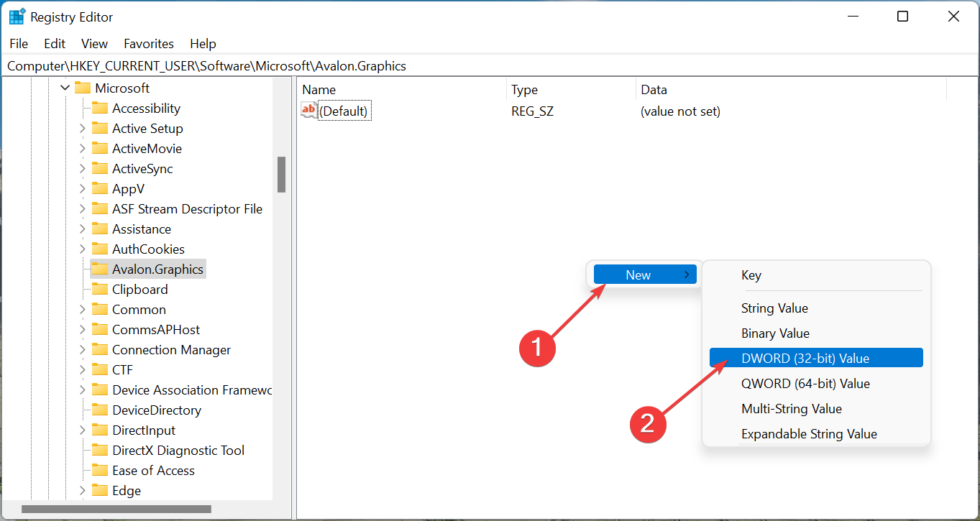Expand the Connection Manager key
This screenshot has height=521, width=980.
(82, 350)
